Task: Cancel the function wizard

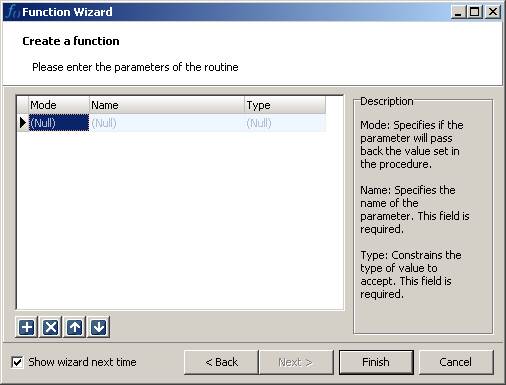Action: (456, 362)
